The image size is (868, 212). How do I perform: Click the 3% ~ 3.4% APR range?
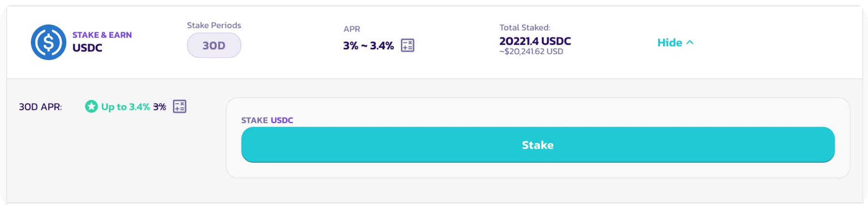tap(369, 45)
